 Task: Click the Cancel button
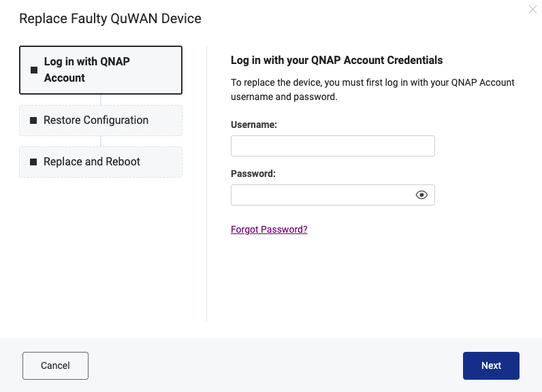click(55, 365)
